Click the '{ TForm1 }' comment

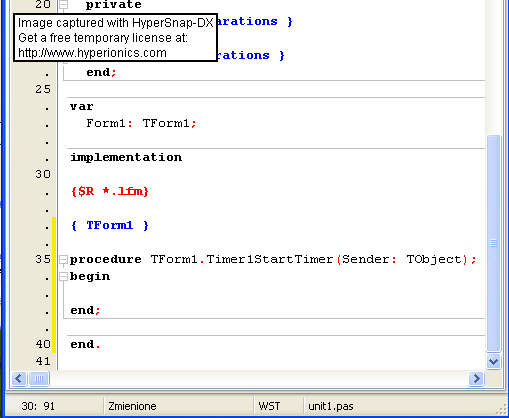(110, 226)
